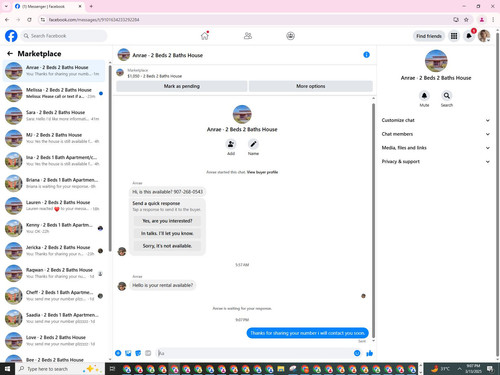The image size is (500, 375).
Task: Expand Privacy & support section
Action: pyautogui.click(x=436, y=161)
